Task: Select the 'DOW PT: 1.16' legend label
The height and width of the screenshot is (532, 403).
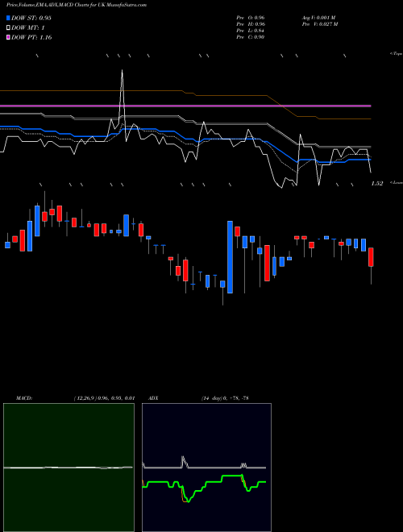Action: (x=31, y=38)
